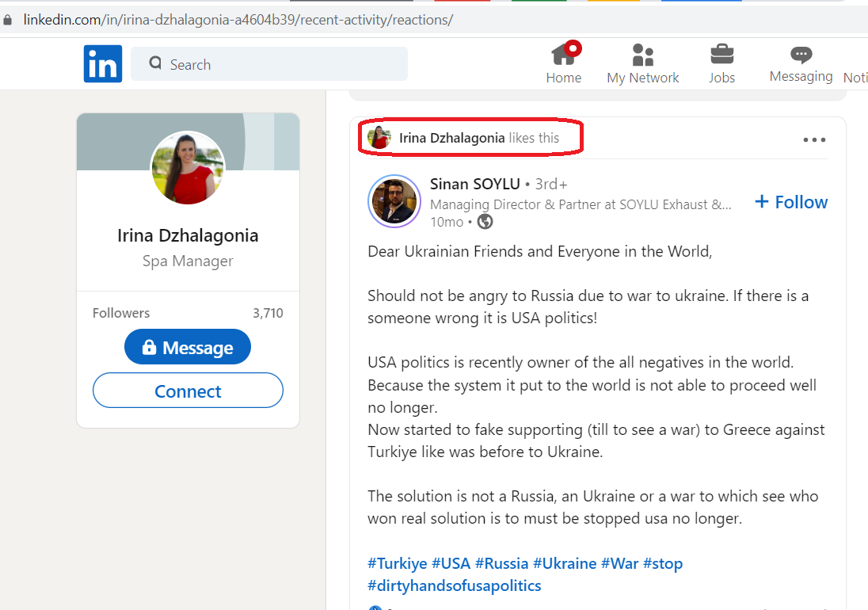The image size is (868, 610).
Task: Click the #Ukraine hashtag
Action: pyautogui.click(x=565, y=563)
